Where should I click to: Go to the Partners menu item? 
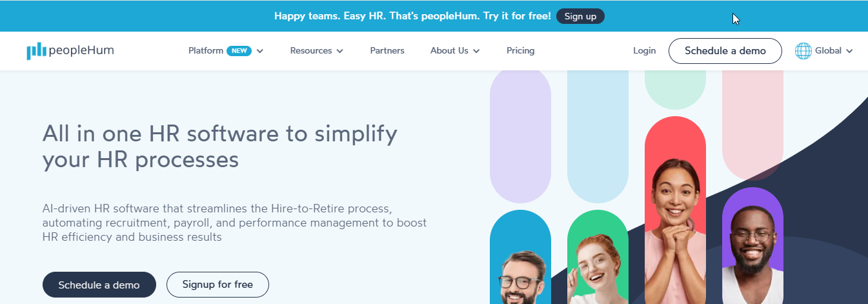point(387,51)
